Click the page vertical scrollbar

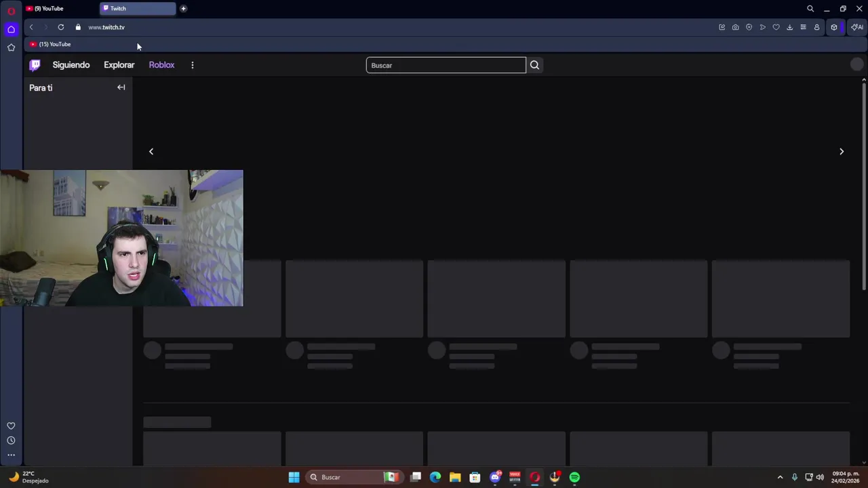(x=864, y=186)
